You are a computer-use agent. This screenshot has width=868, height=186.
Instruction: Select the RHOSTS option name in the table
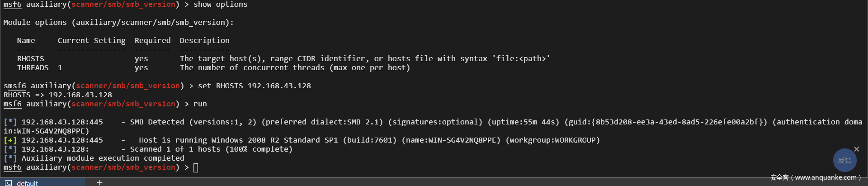point(31,59)
